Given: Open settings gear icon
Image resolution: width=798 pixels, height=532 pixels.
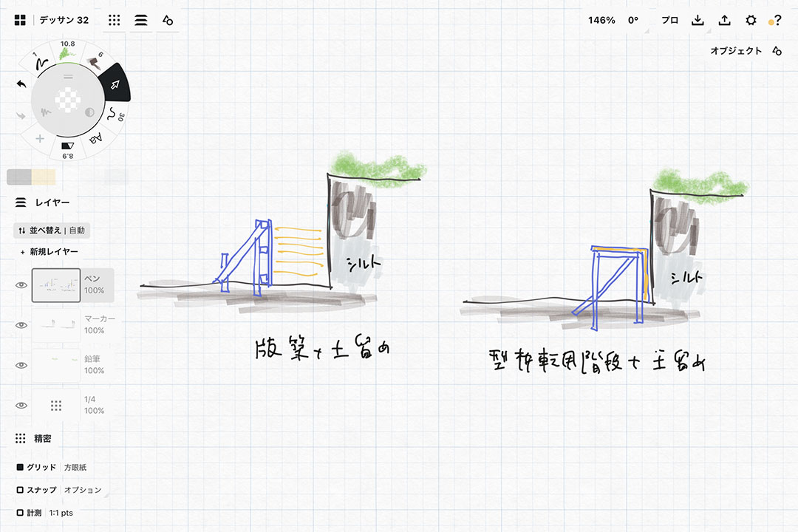Looking at the screenshot, I should point(751,20).
